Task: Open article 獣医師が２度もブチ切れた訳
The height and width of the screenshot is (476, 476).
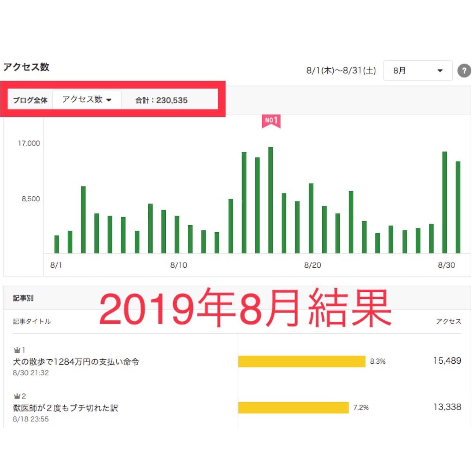Action: (66, 408)
